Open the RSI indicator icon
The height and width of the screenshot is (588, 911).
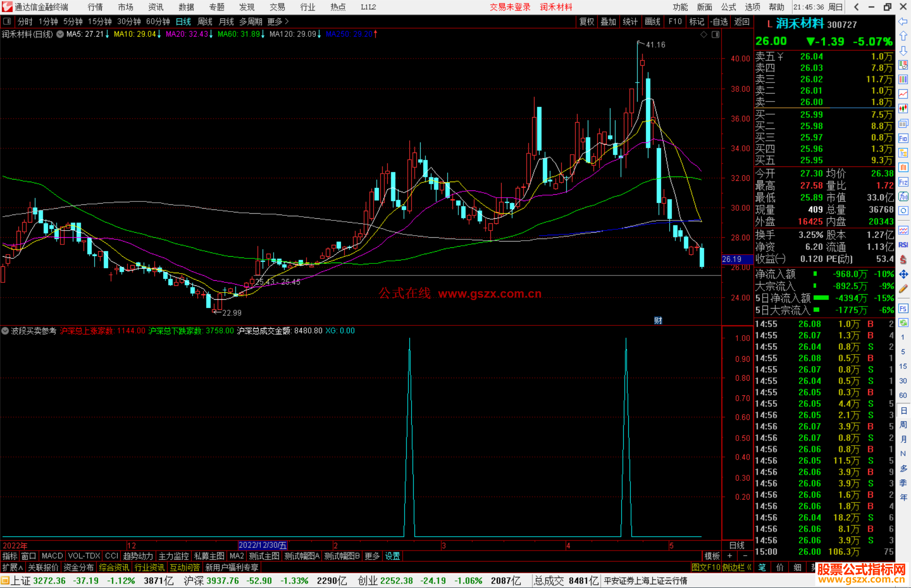903,245
